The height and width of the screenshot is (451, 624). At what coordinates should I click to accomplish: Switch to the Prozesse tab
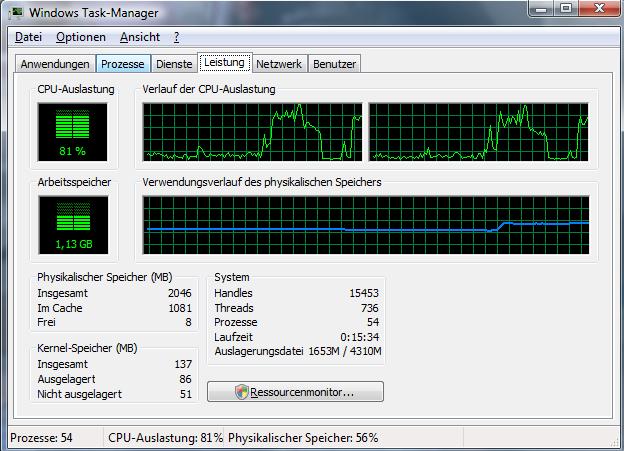tap(123, 64)
